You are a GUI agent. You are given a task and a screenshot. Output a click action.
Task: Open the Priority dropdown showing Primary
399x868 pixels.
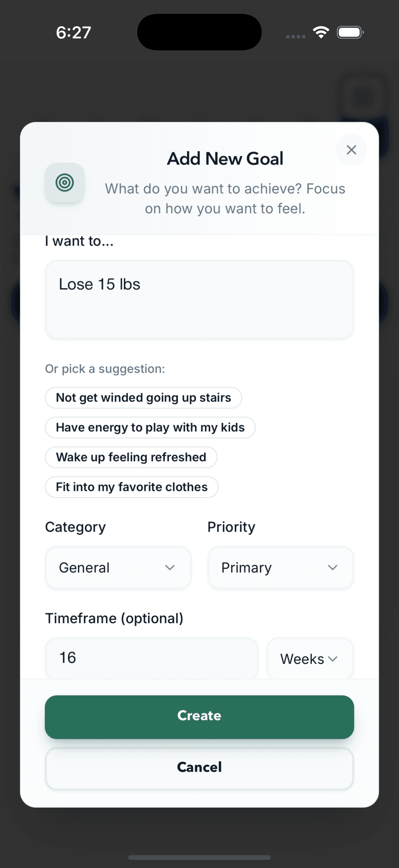click(281, 568)
